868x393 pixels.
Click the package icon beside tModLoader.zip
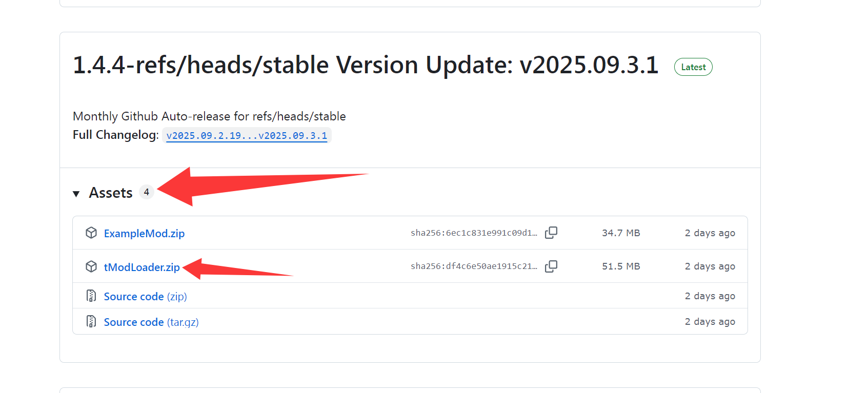coord(91,266)
